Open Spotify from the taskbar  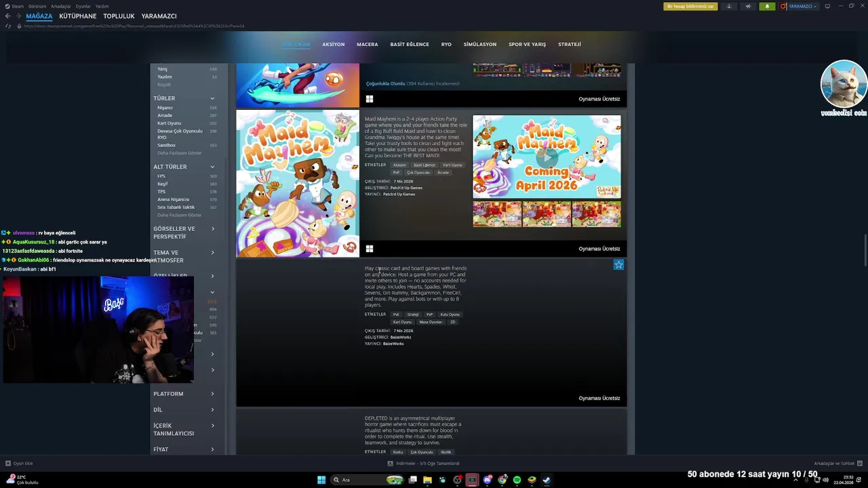[x=517, y=480]
